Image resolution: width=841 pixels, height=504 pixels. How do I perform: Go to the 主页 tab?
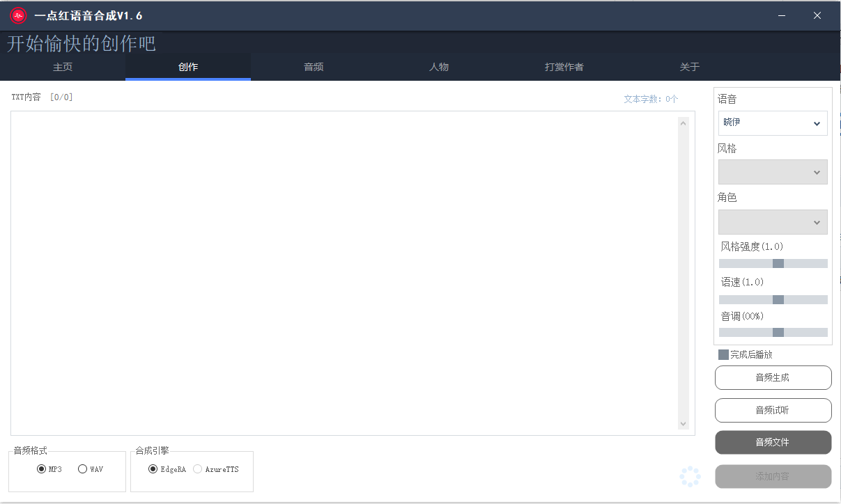point(63,68)
